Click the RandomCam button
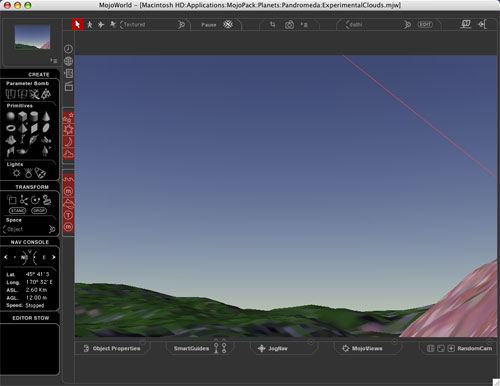The image size is (500, 386). [x=475, y=348]
